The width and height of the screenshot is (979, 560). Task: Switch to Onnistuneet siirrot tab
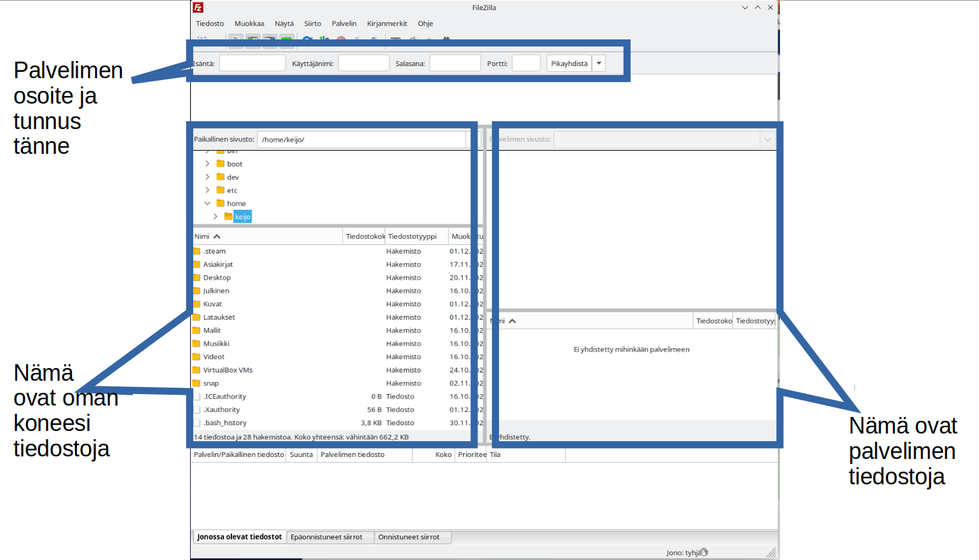pos(409,537)
